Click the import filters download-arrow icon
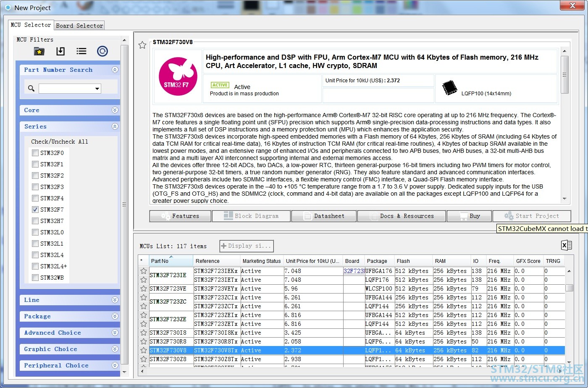This screenshot has width=588, height=388. point(60,51)
